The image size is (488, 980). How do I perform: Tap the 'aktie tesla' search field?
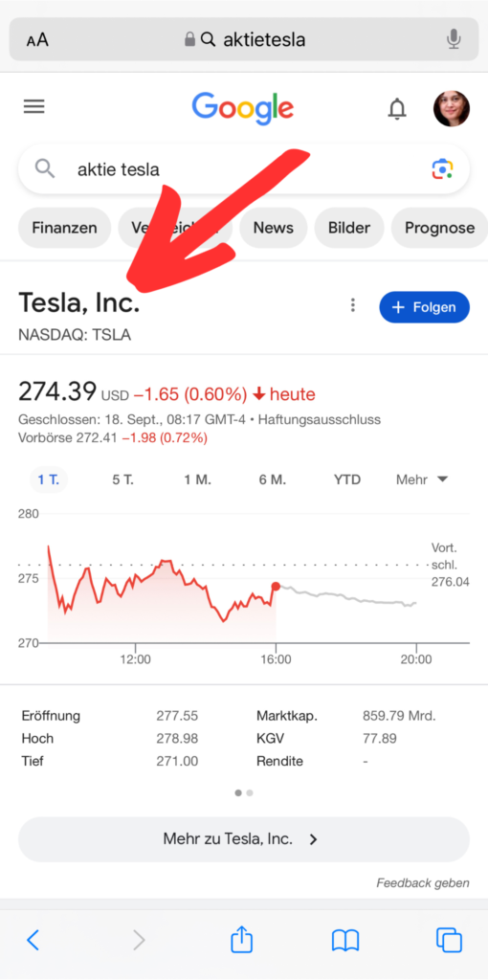coord(244,169)
